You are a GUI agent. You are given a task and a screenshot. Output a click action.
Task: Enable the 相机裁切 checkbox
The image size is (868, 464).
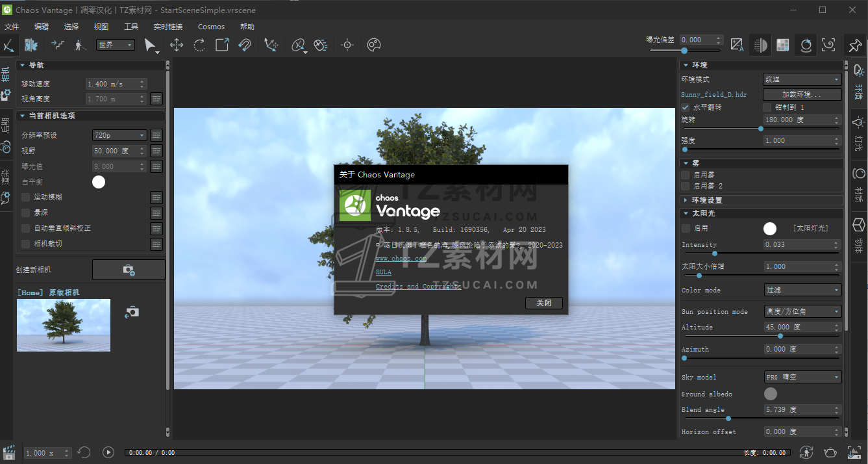pyautogui.click(x=26, y=244)
